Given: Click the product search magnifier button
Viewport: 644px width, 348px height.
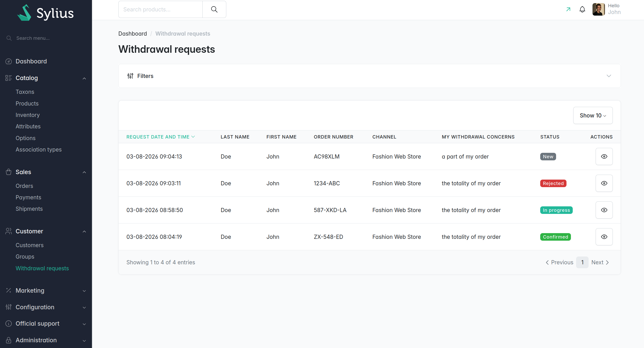Looking at the screenshot, I should (x=214, y=9).
